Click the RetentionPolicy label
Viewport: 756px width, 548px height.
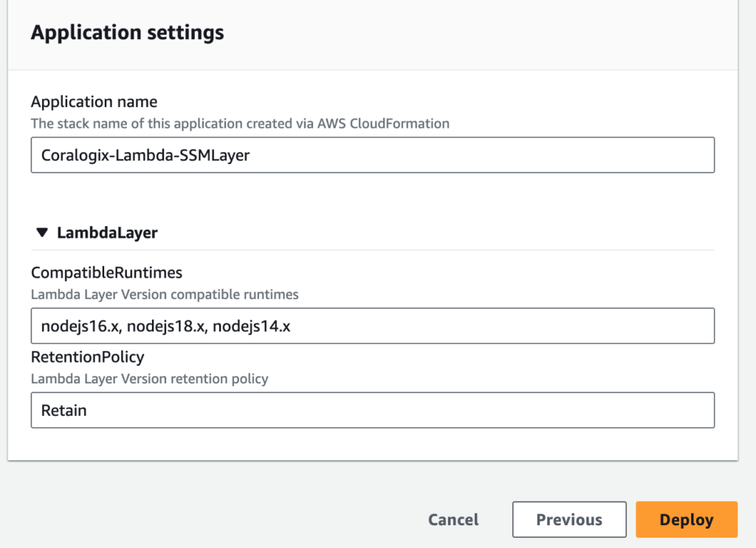87,357
